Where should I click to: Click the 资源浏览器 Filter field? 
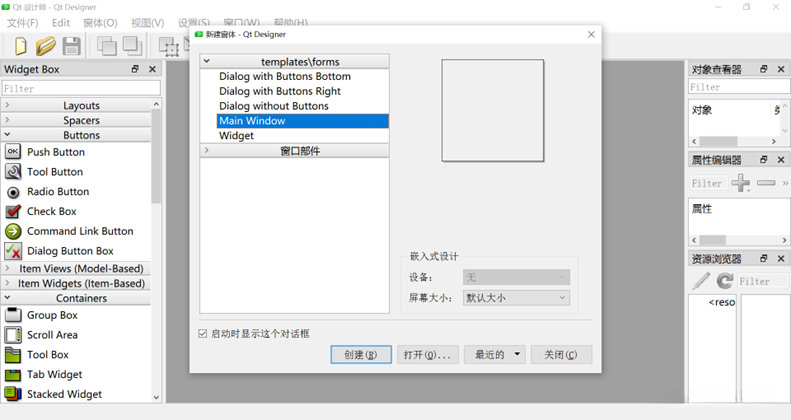pyautogui.click(x=762, y=281)
